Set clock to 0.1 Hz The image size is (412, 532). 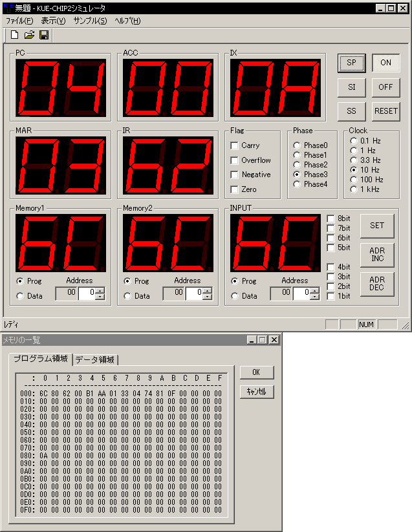(x=354, y=141)
